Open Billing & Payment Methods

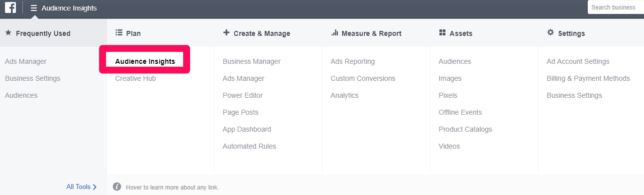pyautogui.click(x=588, y=78)
